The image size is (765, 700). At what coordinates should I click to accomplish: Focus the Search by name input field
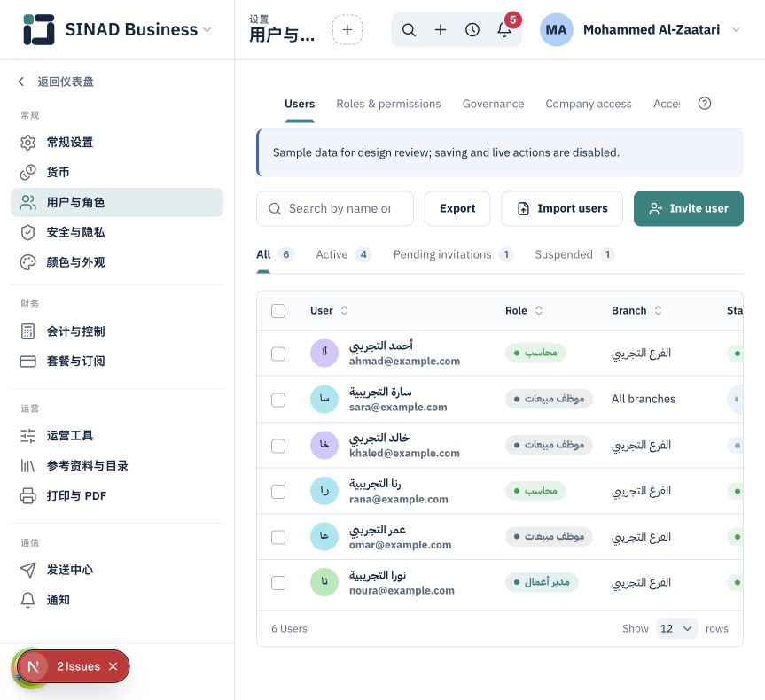[335, 209]
